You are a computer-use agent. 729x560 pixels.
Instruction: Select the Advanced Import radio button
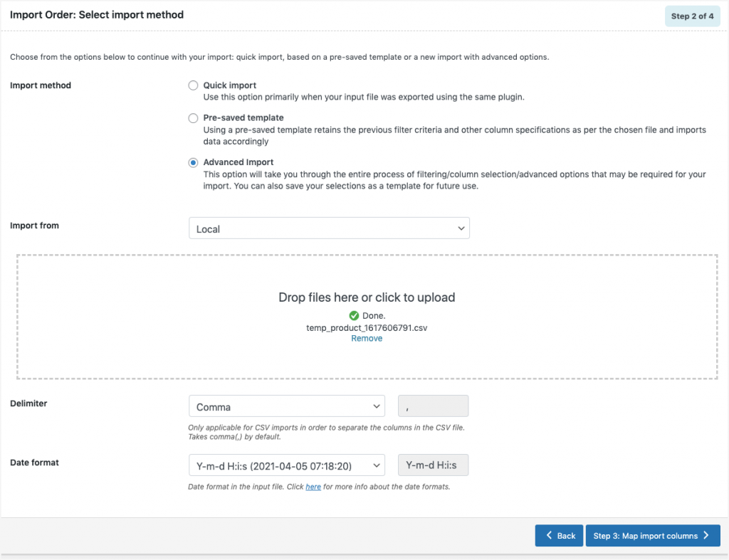click(x=193, y=162)
